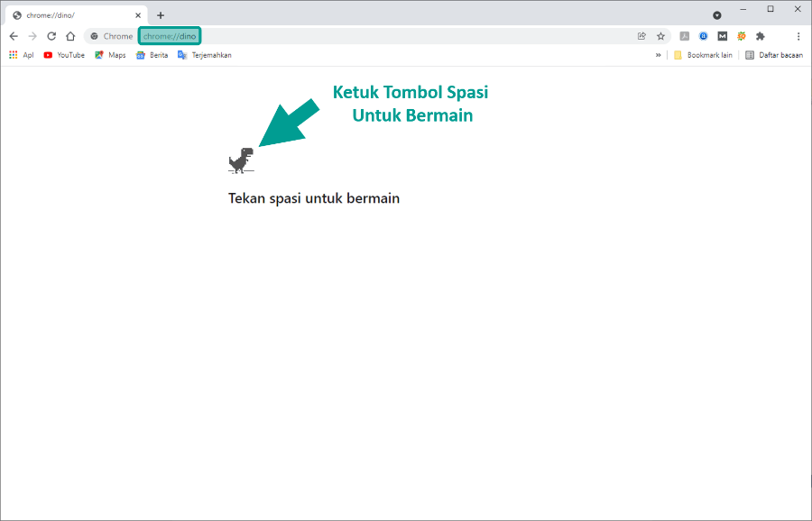The height and width of the screenshot is (521, 812).
Task: Click the Tekan spasi untuk bermain text
Action: pyautogui.click(x=314, y=198)
